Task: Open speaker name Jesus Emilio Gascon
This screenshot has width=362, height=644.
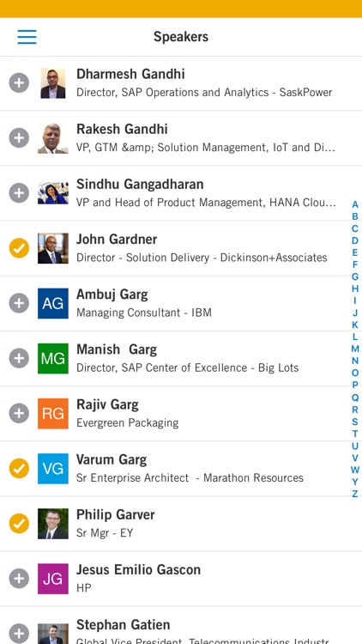Action: [x=138, y=569]
